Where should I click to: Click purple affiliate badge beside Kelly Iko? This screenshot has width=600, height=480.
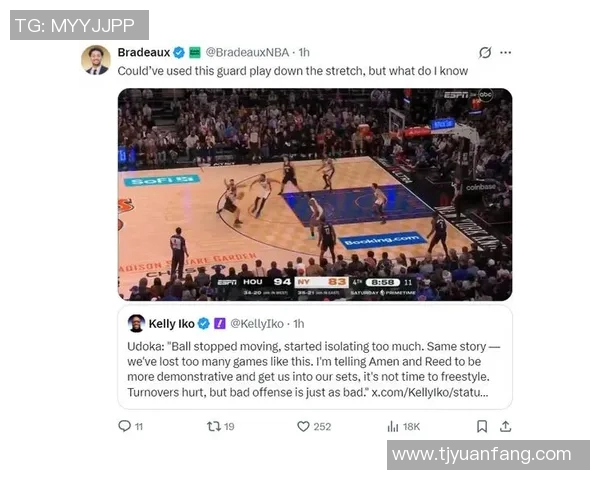[220, 324]
